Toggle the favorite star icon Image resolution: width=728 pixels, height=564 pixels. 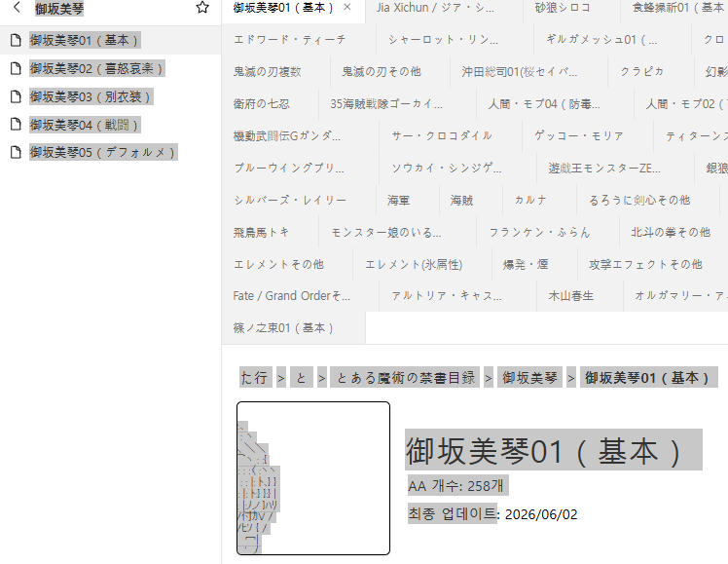coord(202,8)
